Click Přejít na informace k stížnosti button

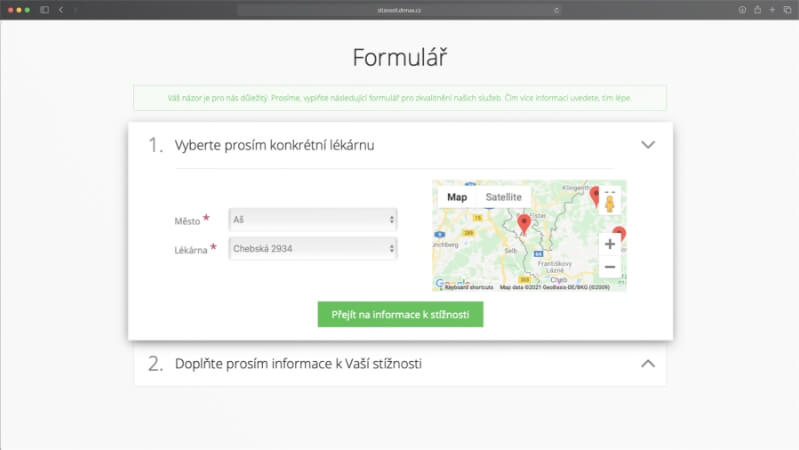[x=400, y=314]
